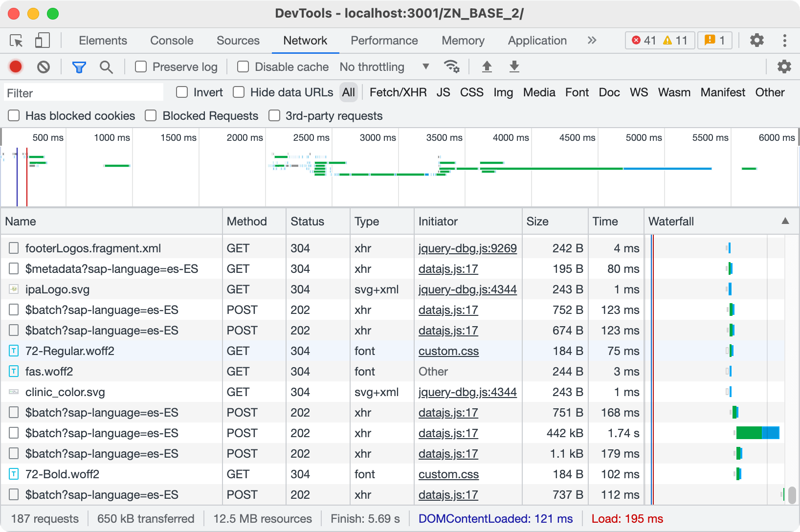Select the inspect element picker icon

tap(16, 41)
